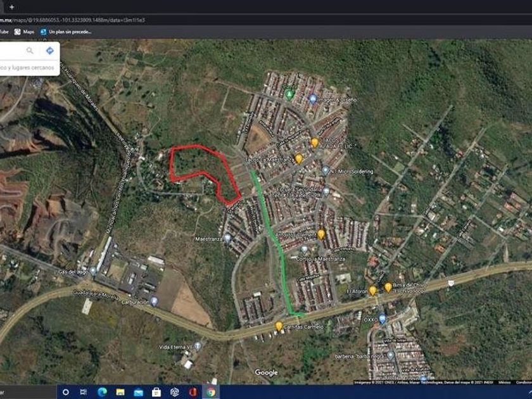Image resolution: width=532 pixels, height=399 pixels.
Task: Select the Vida Eterna VE pin
Action: (198, 346)
